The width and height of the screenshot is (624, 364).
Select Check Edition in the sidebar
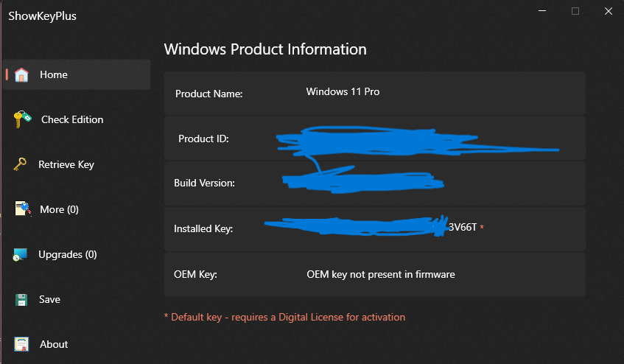[x=72, y=119]
